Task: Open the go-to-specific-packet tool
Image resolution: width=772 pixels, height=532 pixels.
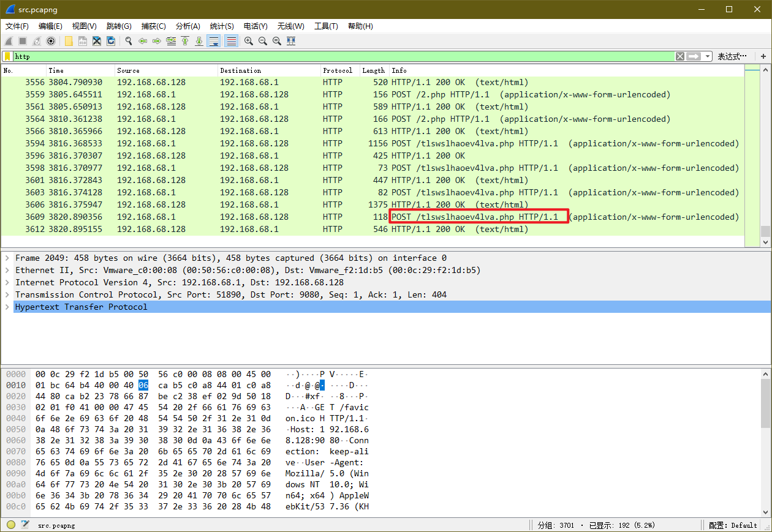Action: tap(171, 41)
